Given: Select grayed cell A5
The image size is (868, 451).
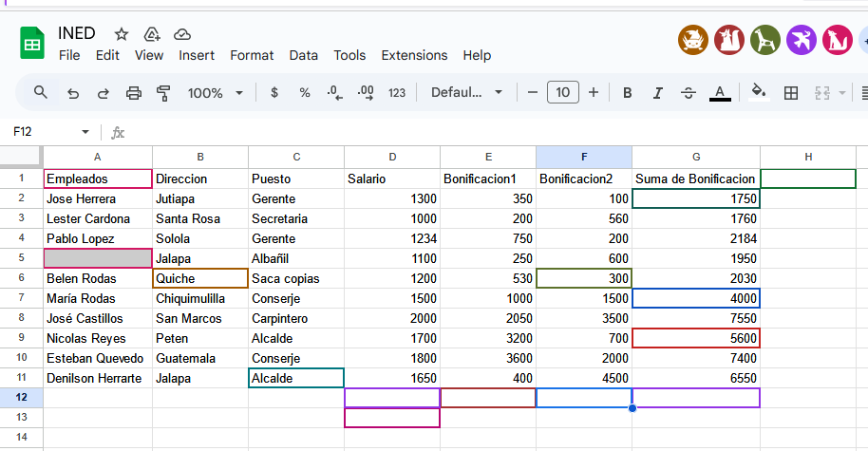Looking at the screenshot, I should [98, 258].
